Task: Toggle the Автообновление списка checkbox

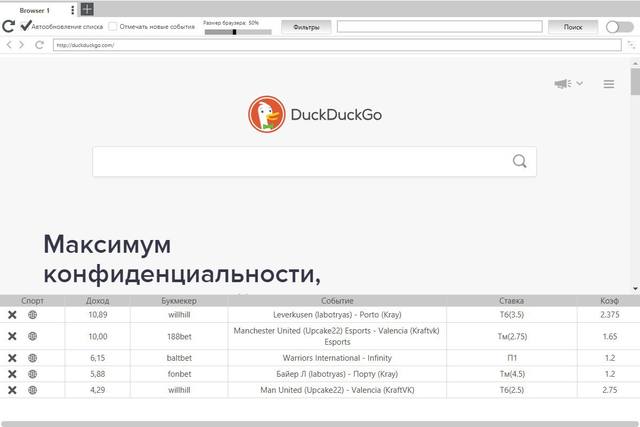Action: [x=26, y=26]
